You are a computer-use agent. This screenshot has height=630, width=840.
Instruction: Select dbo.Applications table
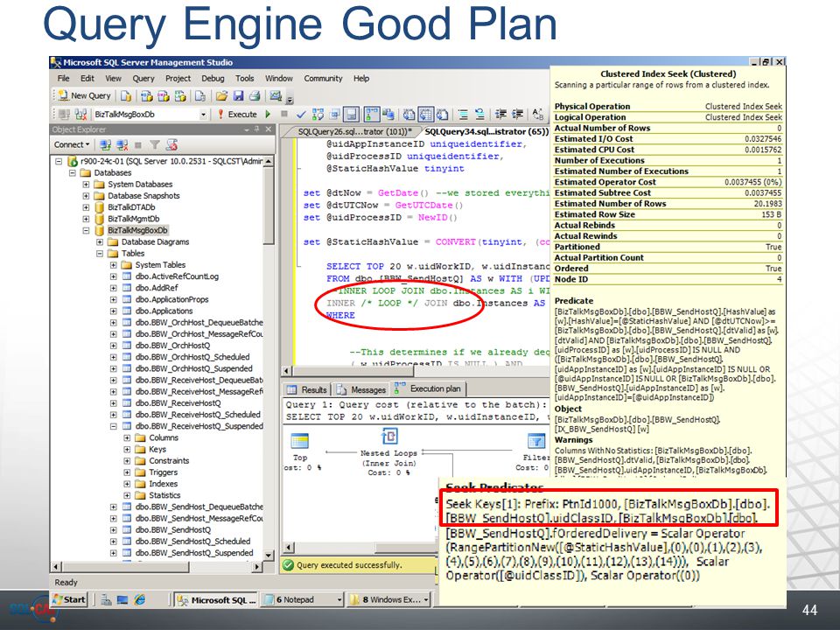(164, 311)
